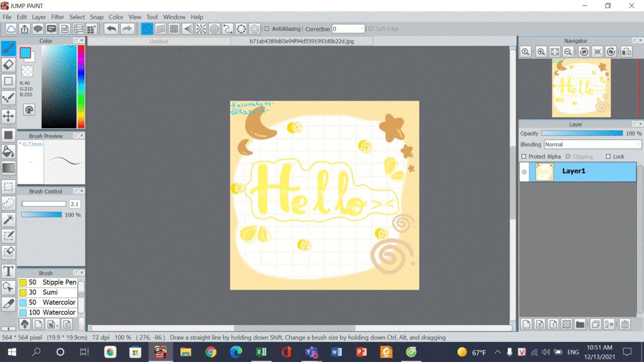This screenshot has height=362, width=644.
Task: Click the Navigator zoom in magnifier
Action: point(541,52)
